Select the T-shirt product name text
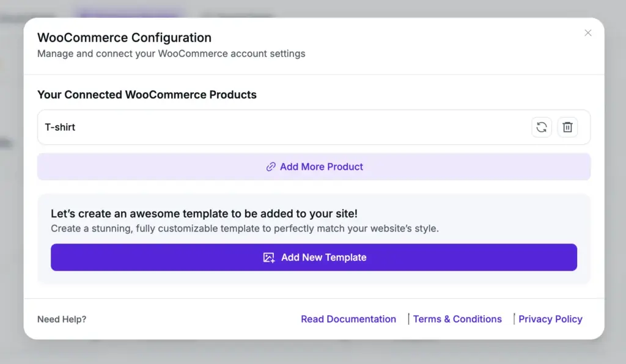Screen dimensions: 626x364 pos(60,127)
